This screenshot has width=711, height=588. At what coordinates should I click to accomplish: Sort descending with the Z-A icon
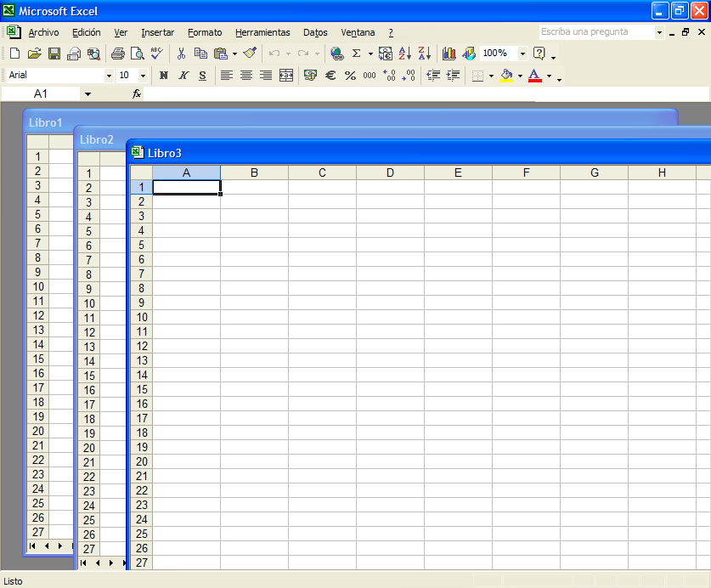pyautogui.click(x=425, y=54)
